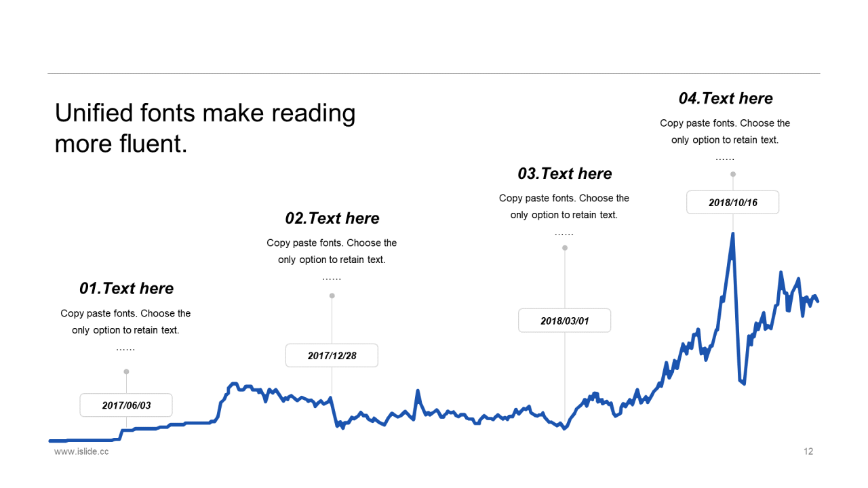The image size is (868, 488).
Task: Click the description text under "03.Text here"
Action: [x=564, y=207]
